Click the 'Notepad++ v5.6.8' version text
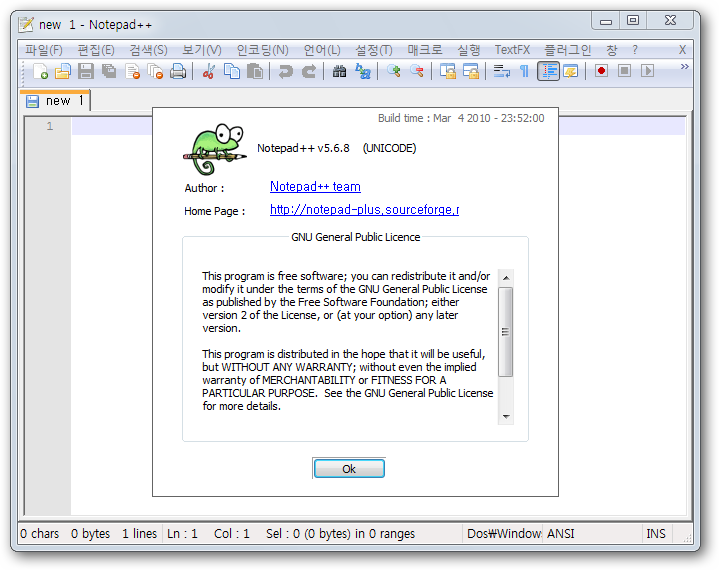 pos(303,148)
